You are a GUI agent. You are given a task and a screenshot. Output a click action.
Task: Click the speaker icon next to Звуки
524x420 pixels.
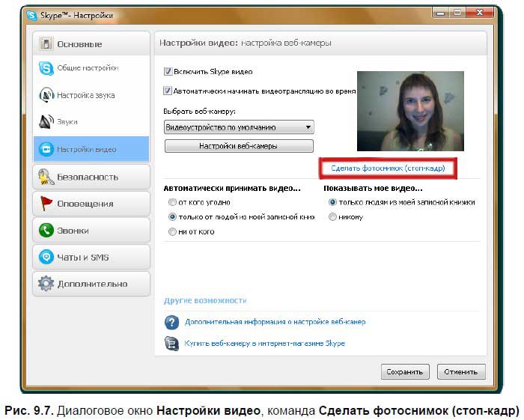point(47,121)
